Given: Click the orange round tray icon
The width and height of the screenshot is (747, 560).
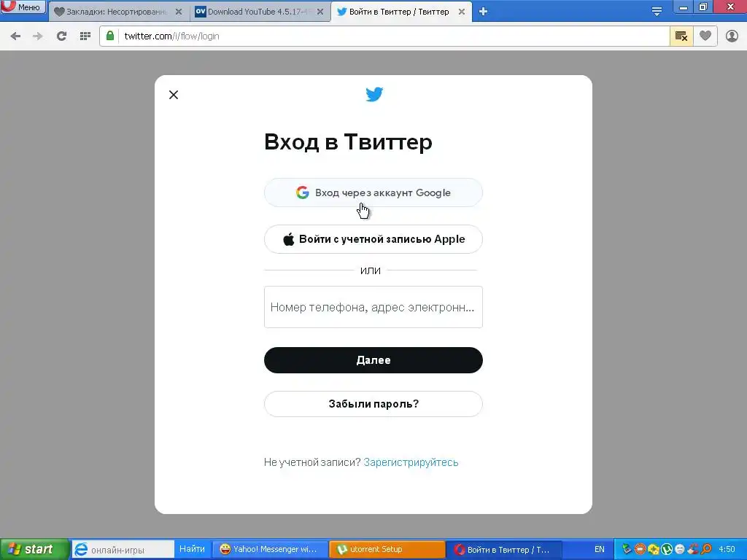Looking at the screenshot, I should point(640,550).
